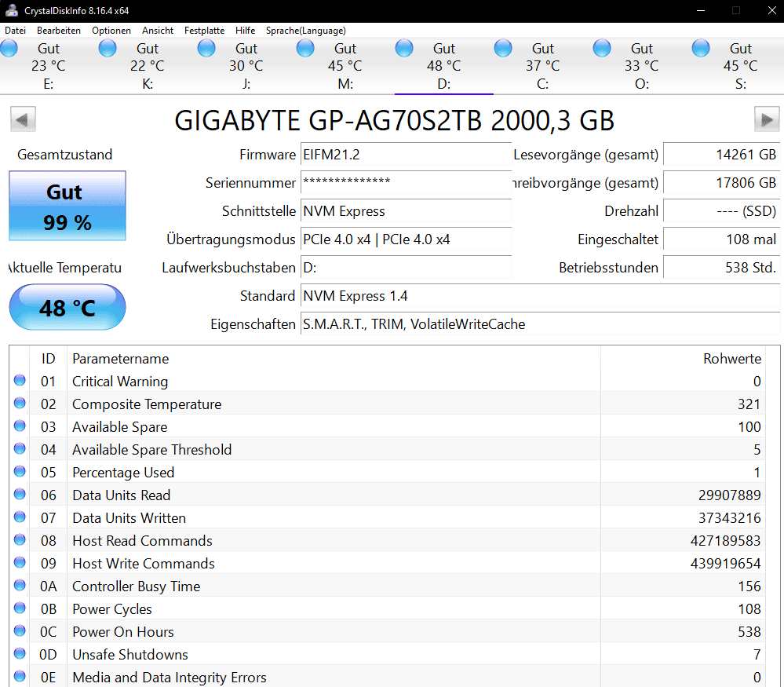The image size is (784, 687).
Task: Click raw value 37343216 for Data Units Written
Action: click(x=730, y=518)
